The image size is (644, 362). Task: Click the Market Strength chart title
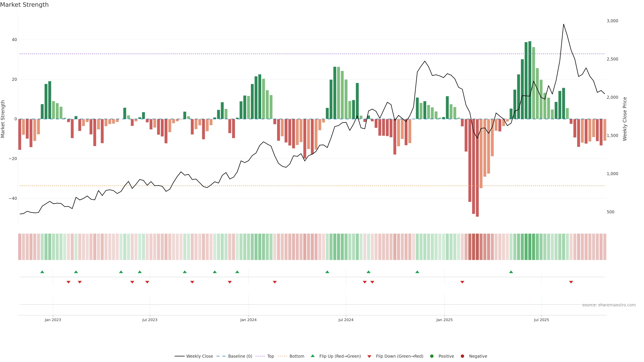click(x=24, y=5)
